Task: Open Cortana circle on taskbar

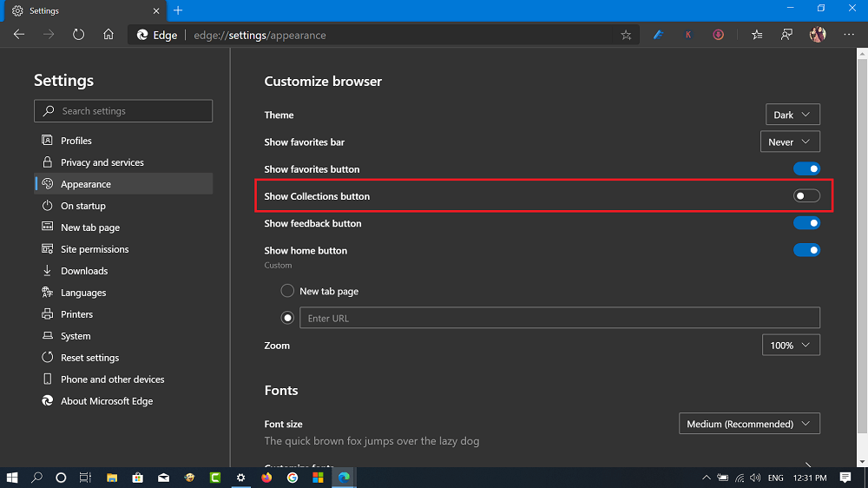Action: pyautogui.click(x=61, y=478)
